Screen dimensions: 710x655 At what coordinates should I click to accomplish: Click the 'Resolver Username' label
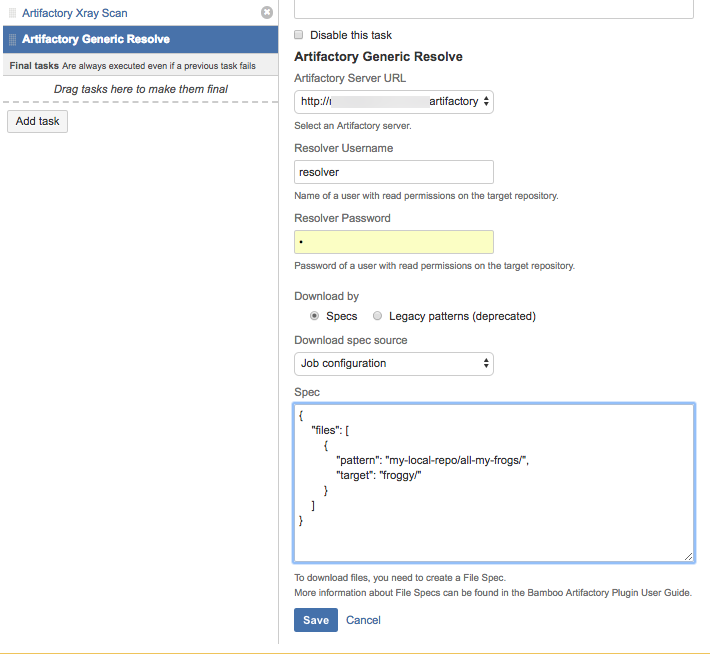click(344, 148)
